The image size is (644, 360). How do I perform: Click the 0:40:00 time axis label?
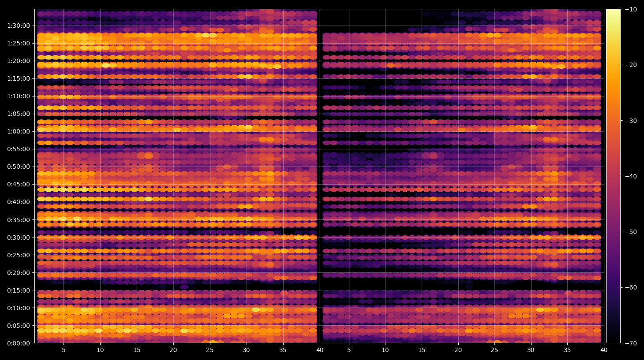click(x=19, y=202)
